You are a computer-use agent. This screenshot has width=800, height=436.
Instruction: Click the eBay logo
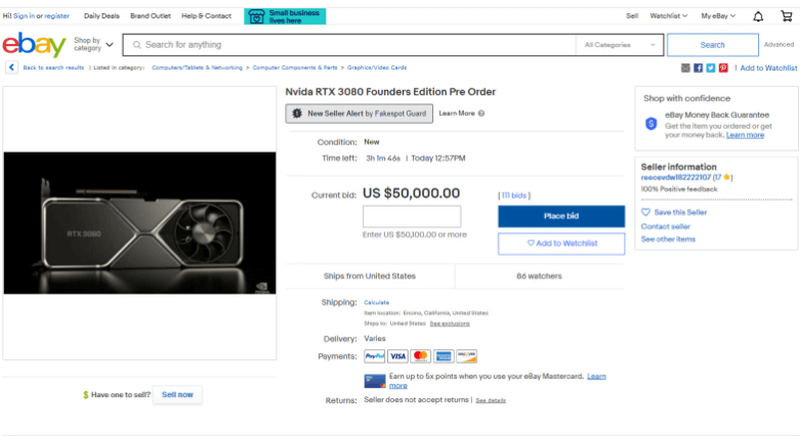[x=34, y=45]
